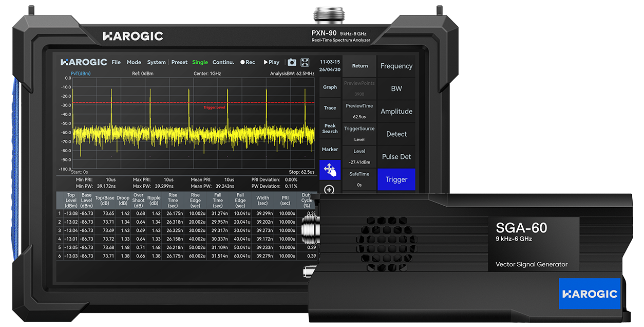Take a screenshot with the camera icon
Viewport: 644px width, 327px height.
click(x=292, y=62)
